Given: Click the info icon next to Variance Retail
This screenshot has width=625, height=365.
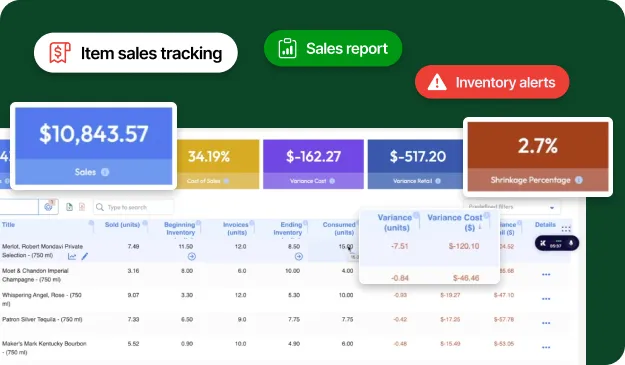Looking at the screenshot, I should (438, 181).
